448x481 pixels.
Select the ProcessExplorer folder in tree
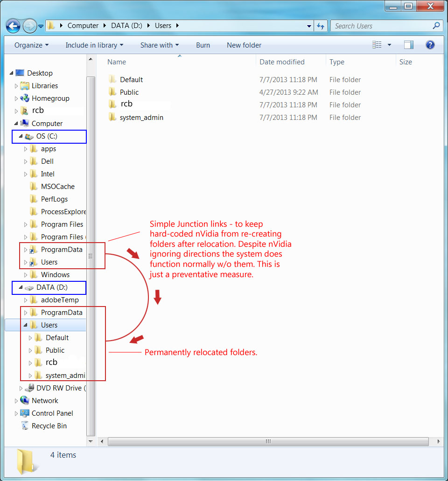coord(63,212)
